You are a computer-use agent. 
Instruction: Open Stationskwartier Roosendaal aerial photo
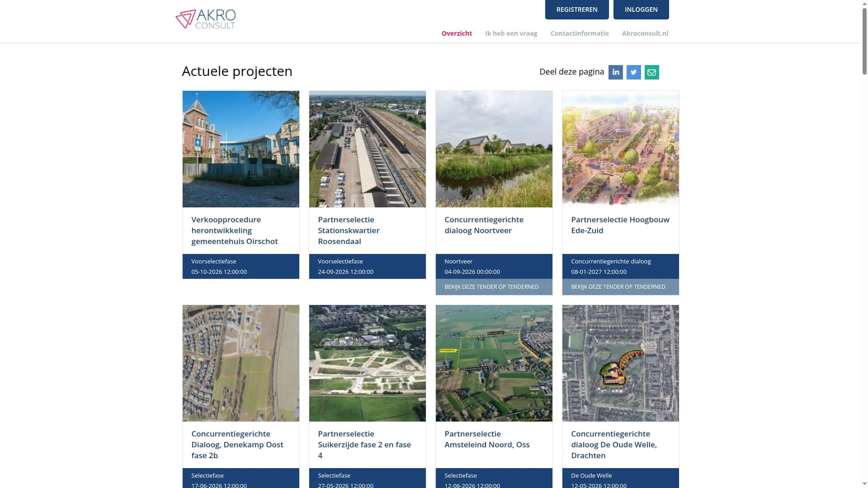pyautogui.click(x=368, y=149)
